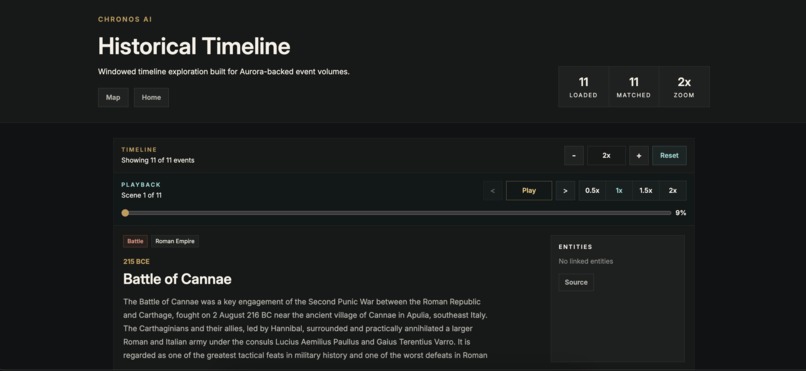This screenshot has height=371, width=806.
Task: Click 'No linked entities' text
Action: (x=585, y=261)
